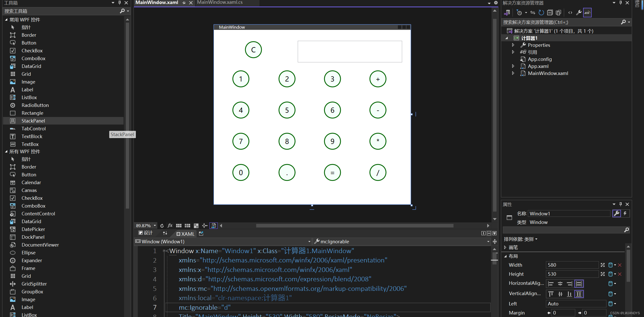Switch to the 设计 view tab
Screen dimensions: 644x317
(146, 233)
